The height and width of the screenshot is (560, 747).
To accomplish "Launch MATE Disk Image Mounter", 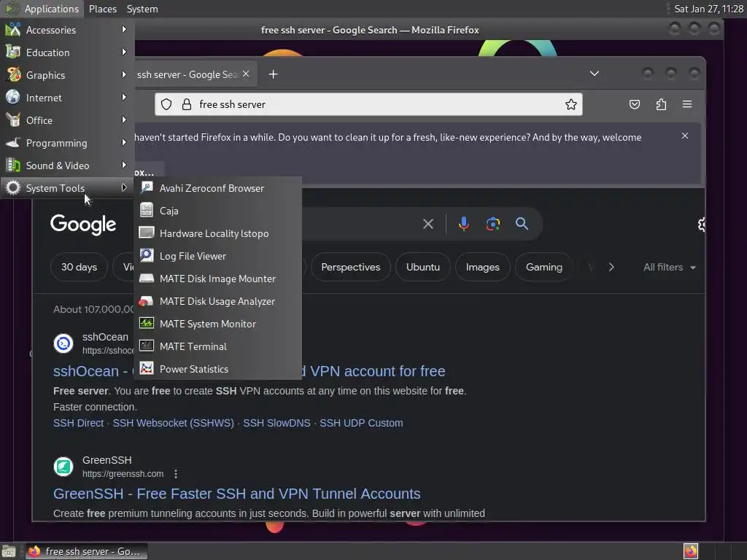I will point(217,279).
